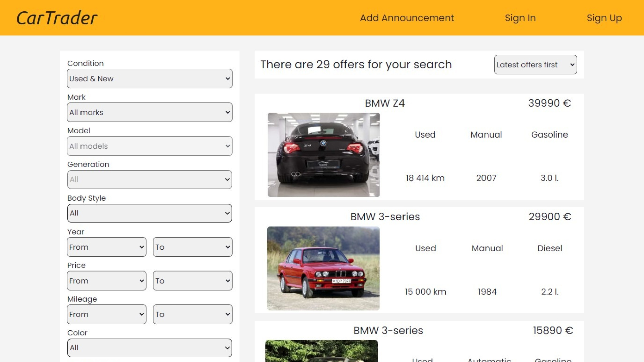Open the Year To dropdown

point(192,247)
